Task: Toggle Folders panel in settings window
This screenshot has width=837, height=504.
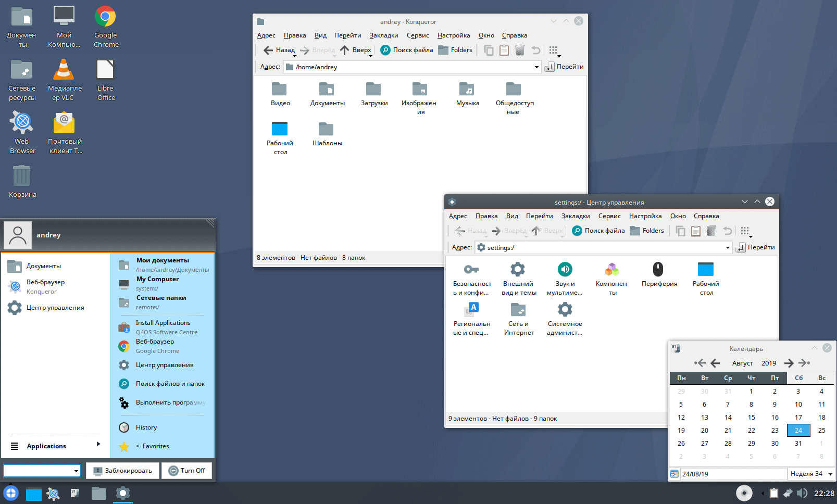Action: pos(647,231)
